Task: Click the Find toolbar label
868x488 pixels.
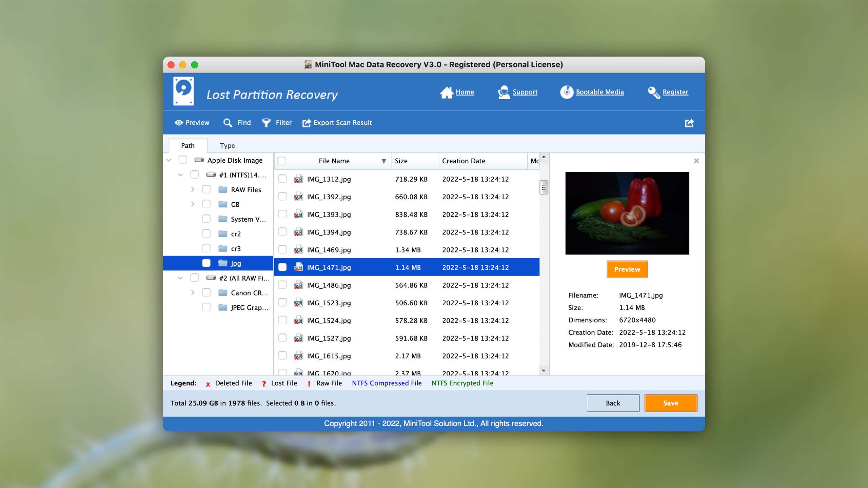Action: [244, 123]
